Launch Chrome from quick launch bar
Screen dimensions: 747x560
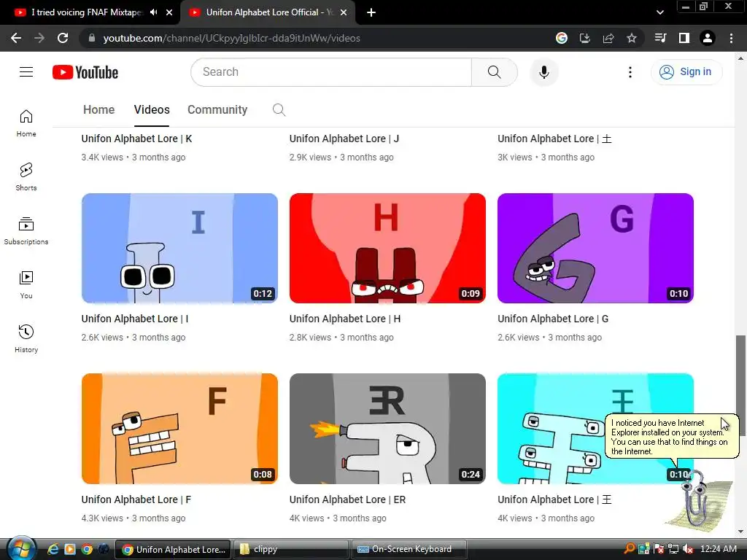tap(87, 549)
